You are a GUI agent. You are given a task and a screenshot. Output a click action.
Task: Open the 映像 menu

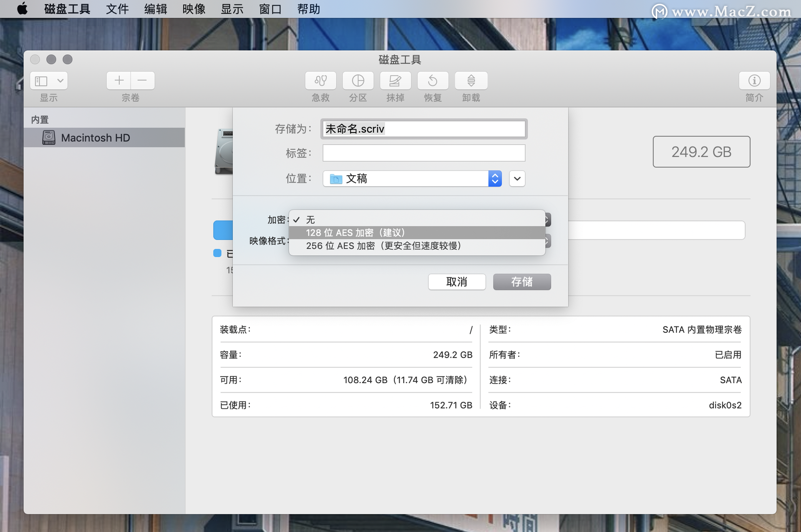tap(194, 9)
